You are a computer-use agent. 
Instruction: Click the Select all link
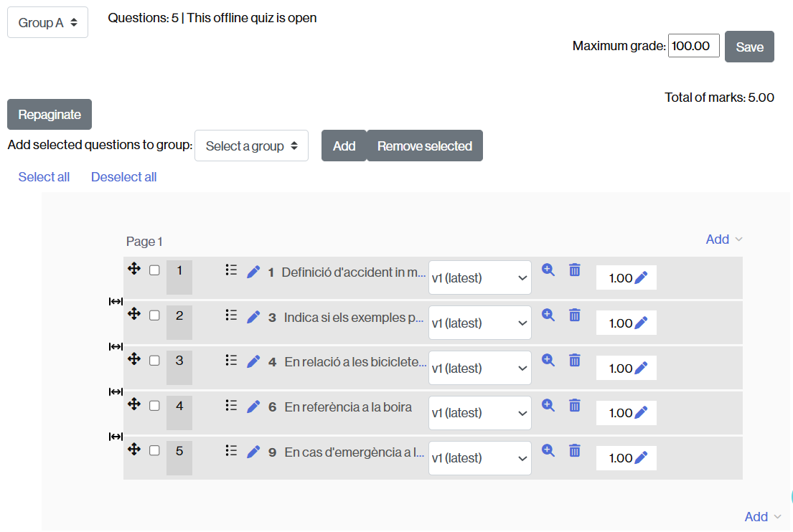click(x=44, y=176)
